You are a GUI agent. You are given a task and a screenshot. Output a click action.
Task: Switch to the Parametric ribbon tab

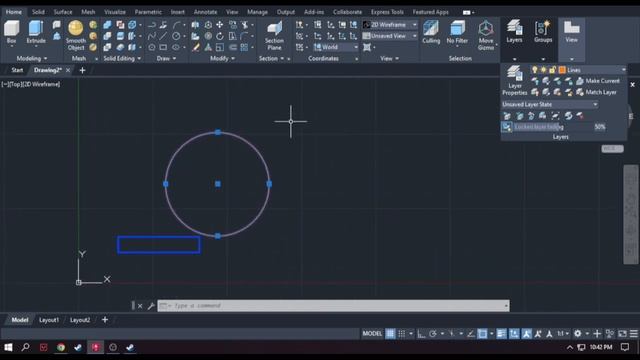pos(148,12)
